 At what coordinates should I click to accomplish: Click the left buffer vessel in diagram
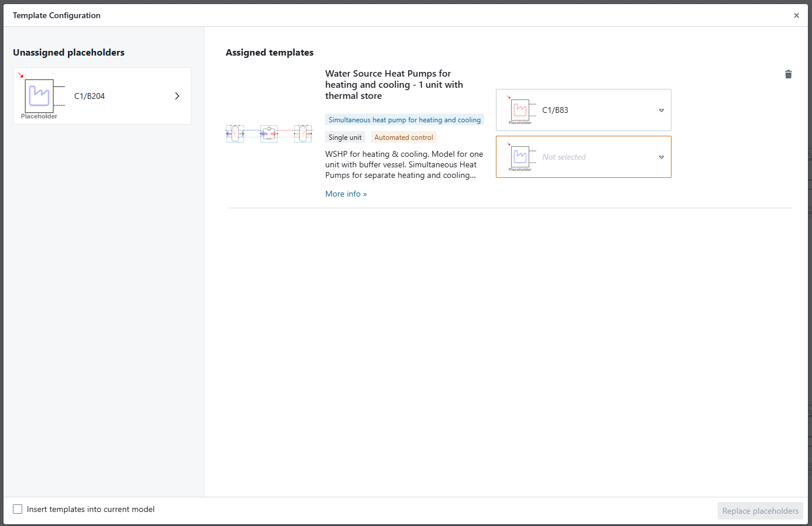pos(235,134)
